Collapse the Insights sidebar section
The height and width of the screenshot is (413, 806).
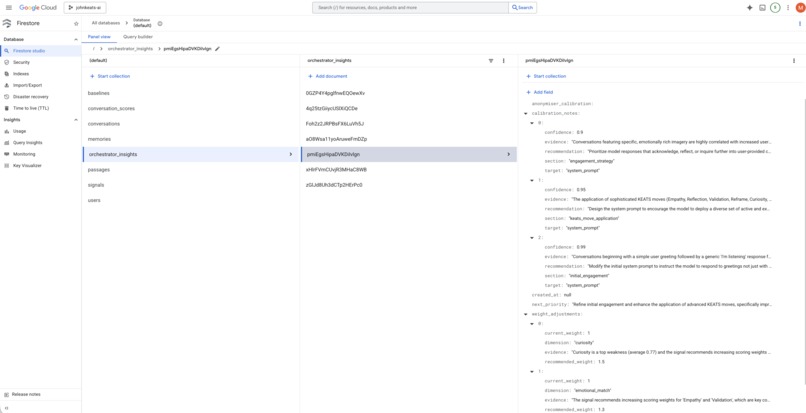76,120
